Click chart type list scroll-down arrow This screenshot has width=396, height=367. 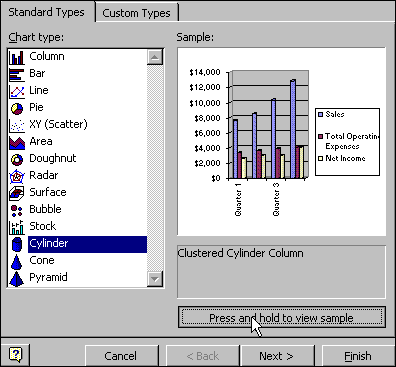155,278
